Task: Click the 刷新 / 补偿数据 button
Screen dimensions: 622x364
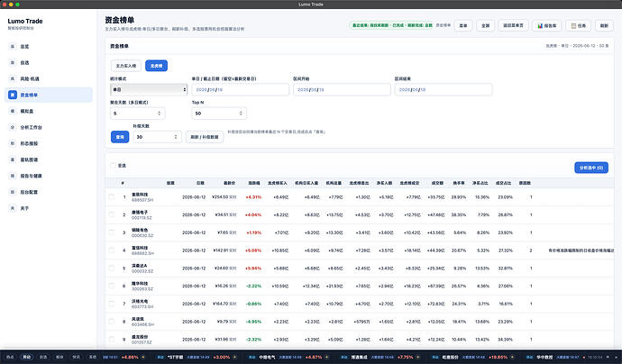Action: coord(205,137)
